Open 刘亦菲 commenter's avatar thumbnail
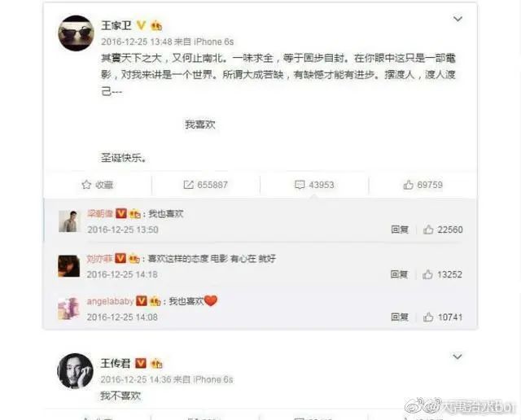 tap(69, 266)
